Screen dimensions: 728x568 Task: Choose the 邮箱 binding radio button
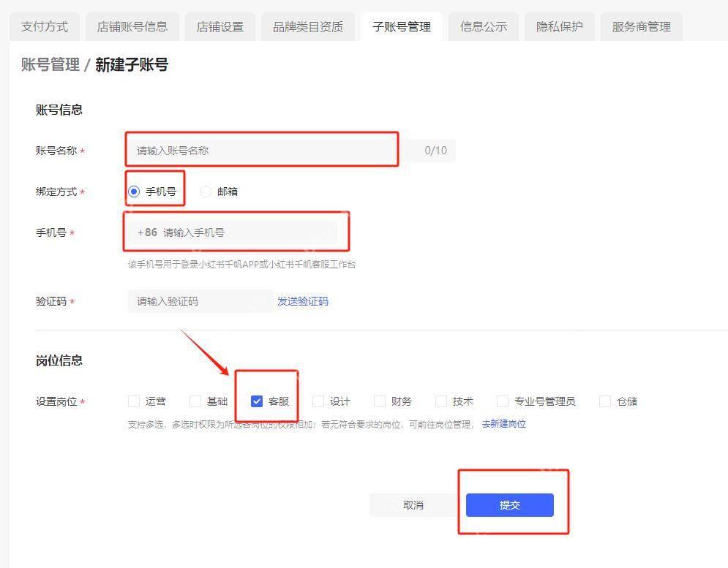[205, 192]
